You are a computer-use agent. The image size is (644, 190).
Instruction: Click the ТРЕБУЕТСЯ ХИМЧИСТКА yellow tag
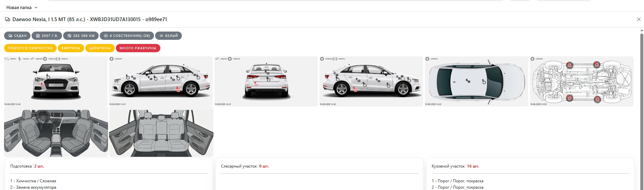click(30, 48)
